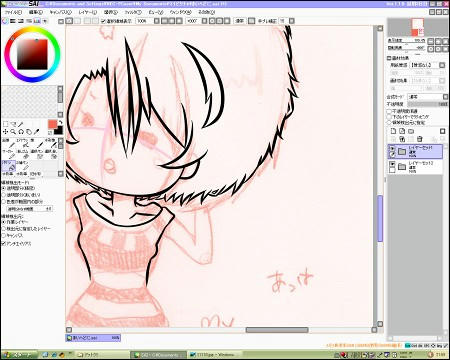
Task: Choose the brush (筆) tool
Action: tap(37, 143)
